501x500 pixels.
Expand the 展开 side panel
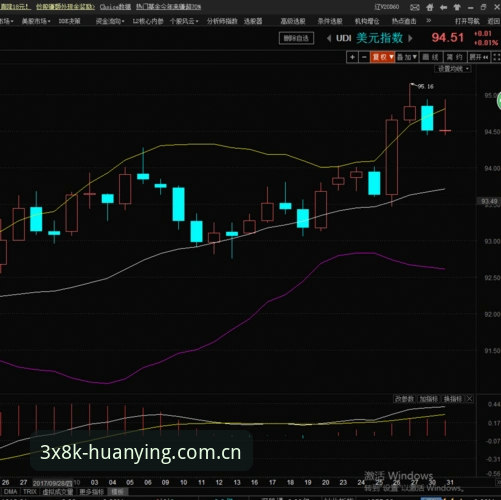tap(479, 57)
